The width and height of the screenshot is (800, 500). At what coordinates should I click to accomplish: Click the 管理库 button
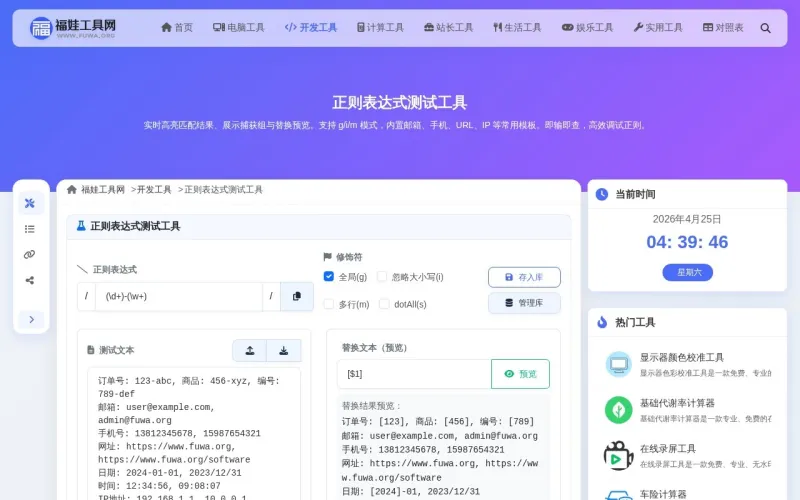(524, 303)
